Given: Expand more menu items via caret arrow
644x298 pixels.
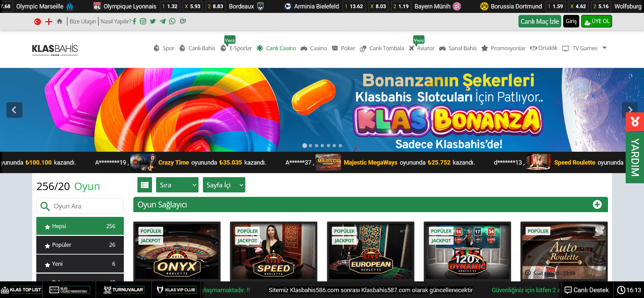Looking at the screenshot, I should [604, 48].
